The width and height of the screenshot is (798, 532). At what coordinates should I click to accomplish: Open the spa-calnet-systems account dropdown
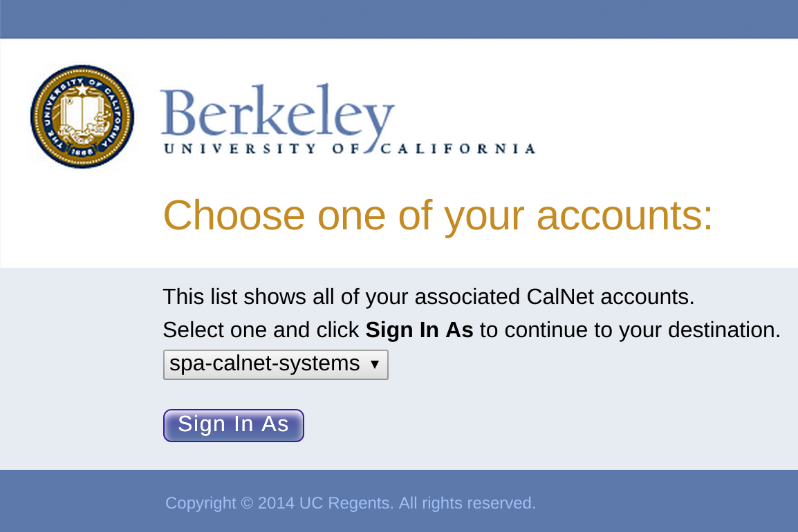tap(275, 364)
